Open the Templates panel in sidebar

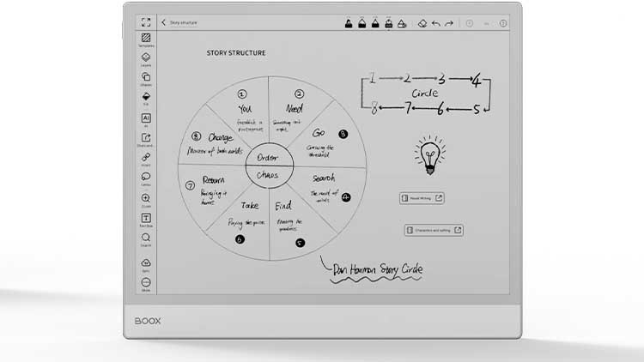click(x=146, y=38)
